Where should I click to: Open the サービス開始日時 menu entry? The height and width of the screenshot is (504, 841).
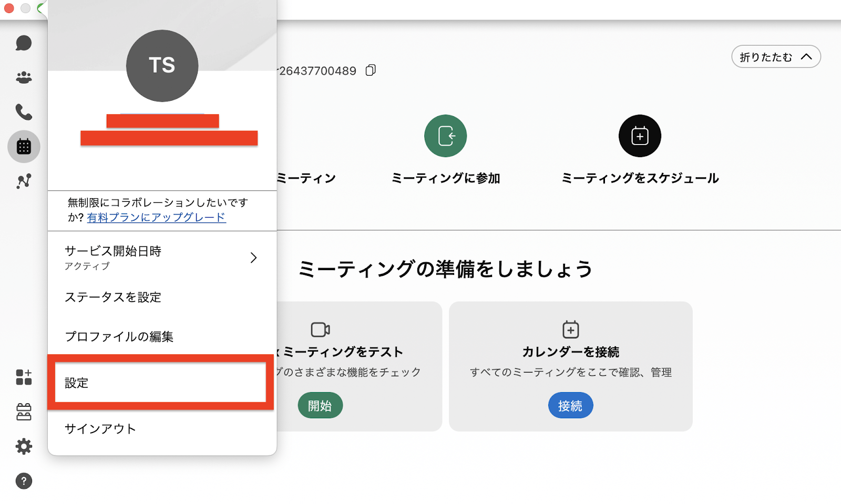point(162,258)
